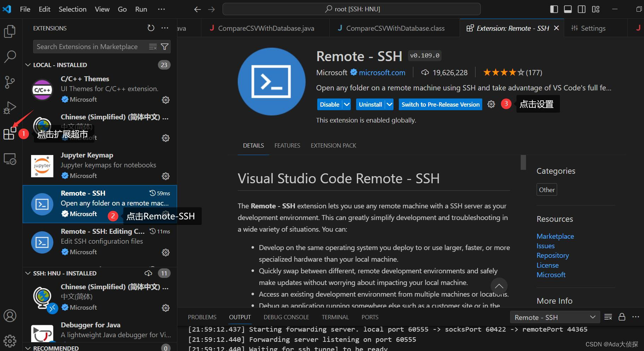The width and height of the screenshot is (644, 351).
Task: Open the Source Control view
Action: tap(10, 82)
